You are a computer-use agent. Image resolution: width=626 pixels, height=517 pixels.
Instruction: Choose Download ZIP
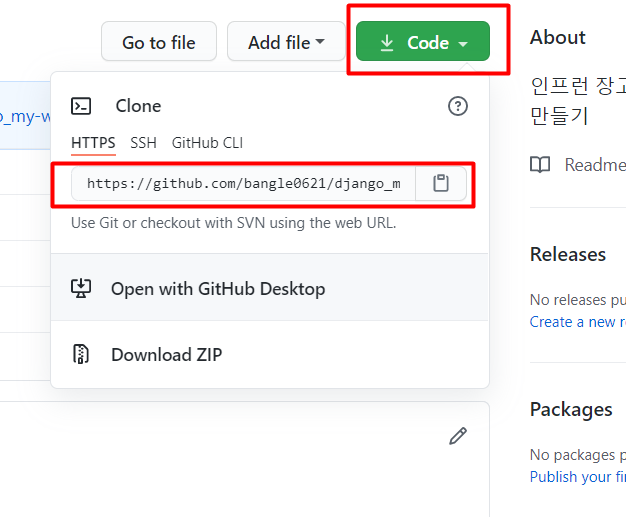click(269, 355)
